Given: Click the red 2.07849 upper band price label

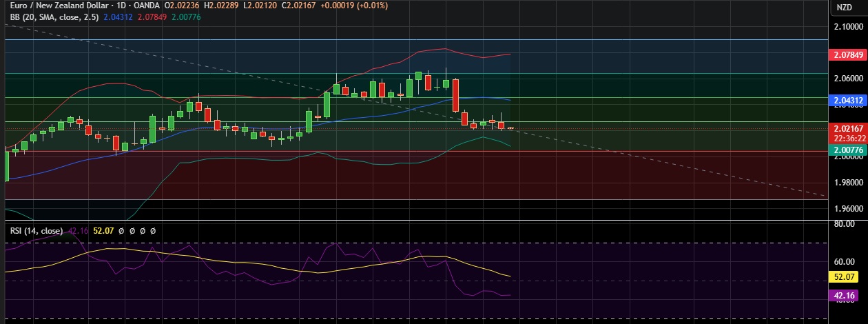Looking at the screenshot, I should click(848, 54).
